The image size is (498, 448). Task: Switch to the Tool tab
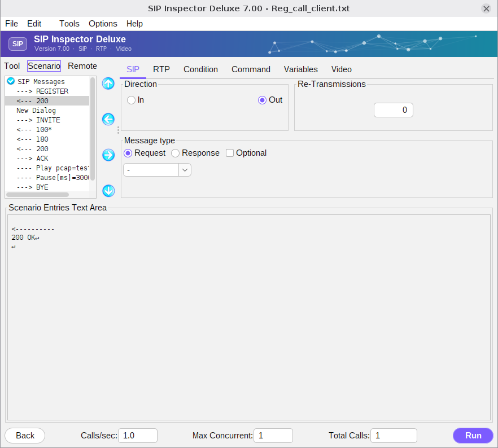click(x=12, y=66)
